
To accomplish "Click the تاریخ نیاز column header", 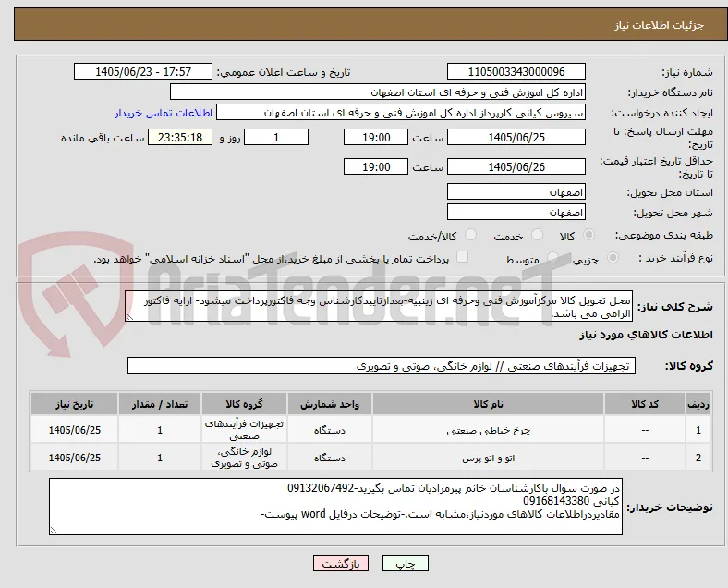I will click(74, 404).
